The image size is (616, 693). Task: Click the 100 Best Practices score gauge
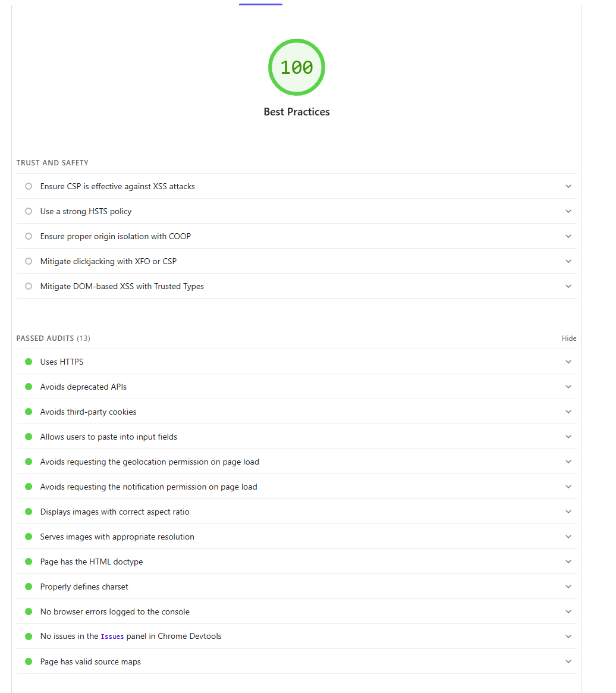point(296,68)
